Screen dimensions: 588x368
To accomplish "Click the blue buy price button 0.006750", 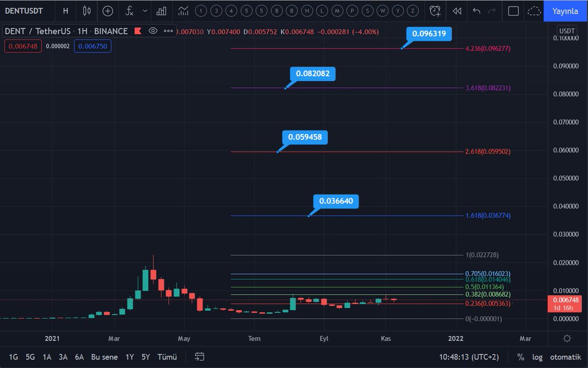I will click(93, 46).
